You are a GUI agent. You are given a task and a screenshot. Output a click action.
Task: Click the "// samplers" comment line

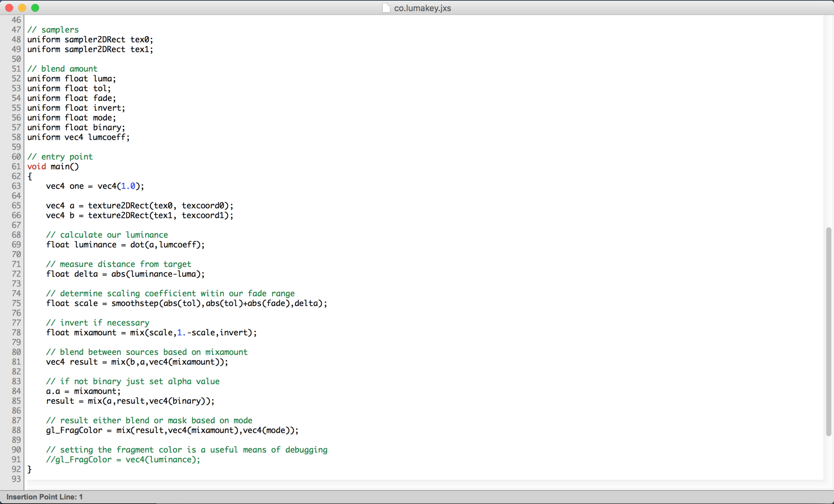tap(53, 30)
